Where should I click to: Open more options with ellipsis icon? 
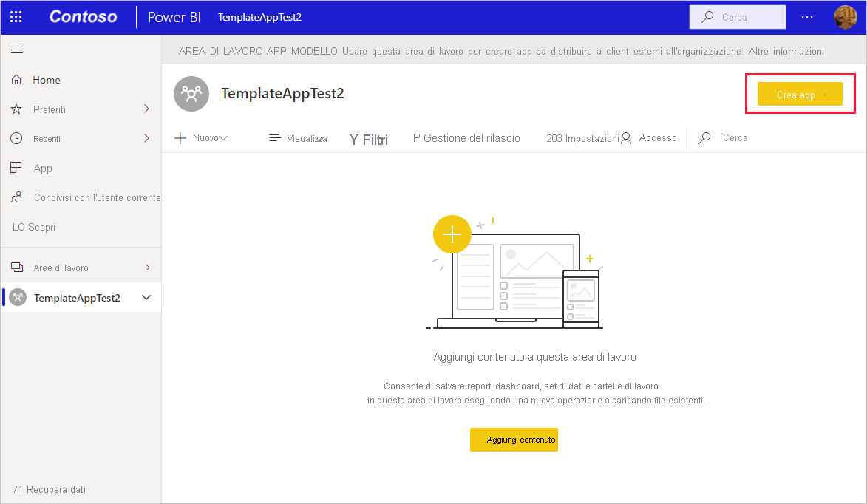click(x=807, y=16)
